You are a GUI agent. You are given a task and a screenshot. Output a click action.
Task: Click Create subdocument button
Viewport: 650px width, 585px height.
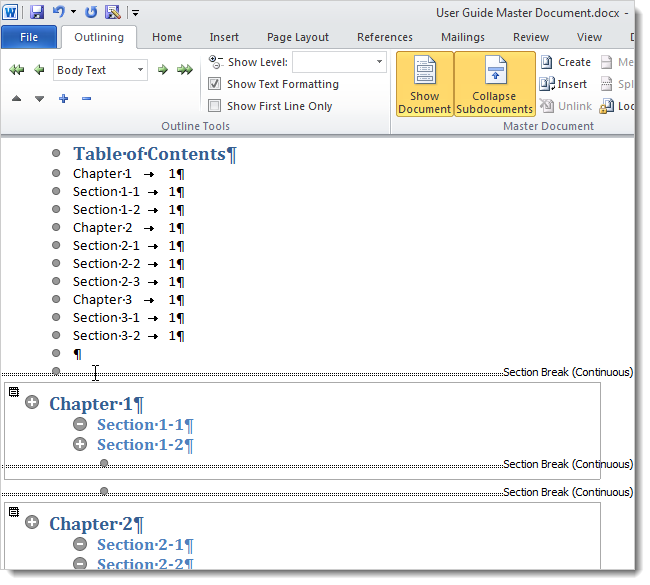565,62
